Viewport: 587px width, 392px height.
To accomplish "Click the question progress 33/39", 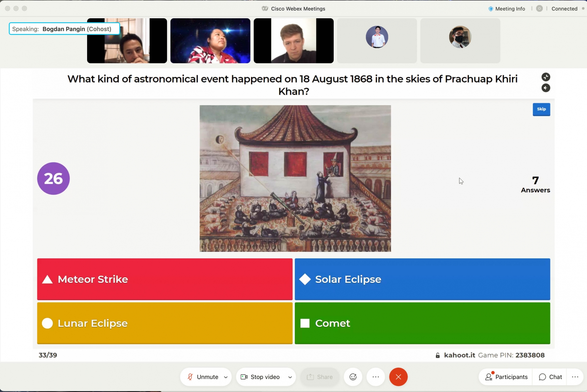I will (x=48, y=355).
